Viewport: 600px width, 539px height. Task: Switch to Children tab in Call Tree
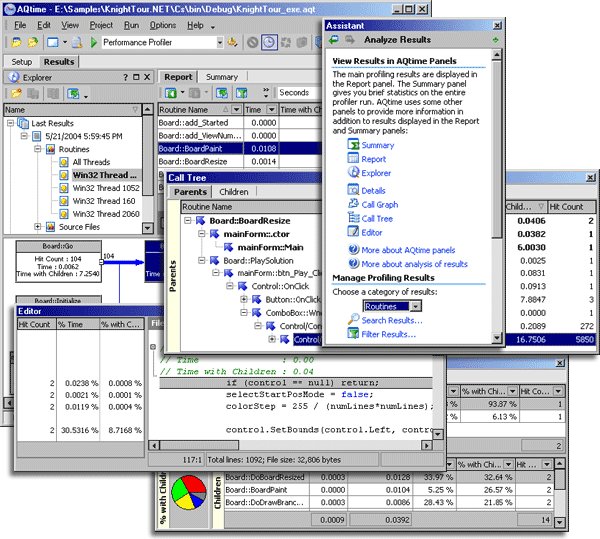(x=234, y=192)
